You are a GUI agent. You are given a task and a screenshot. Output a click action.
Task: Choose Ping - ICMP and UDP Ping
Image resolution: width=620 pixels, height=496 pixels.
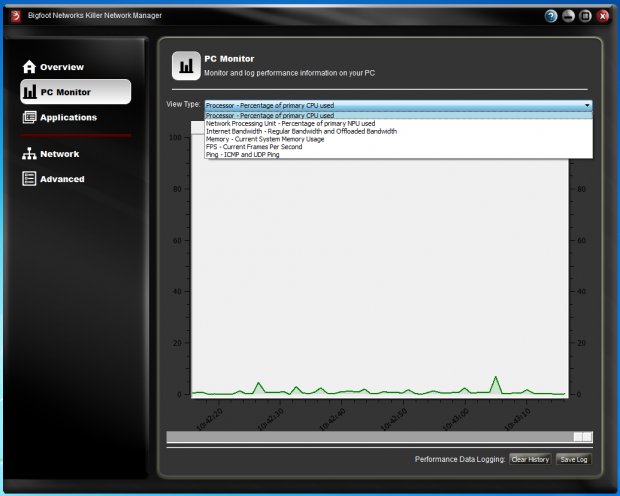click(243, 155)
